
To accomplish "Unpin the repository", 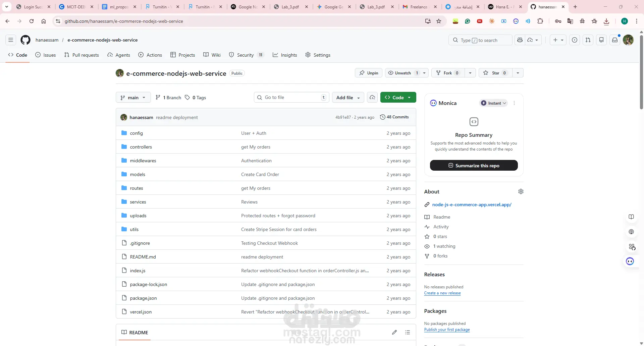I will tap(369, 73).
